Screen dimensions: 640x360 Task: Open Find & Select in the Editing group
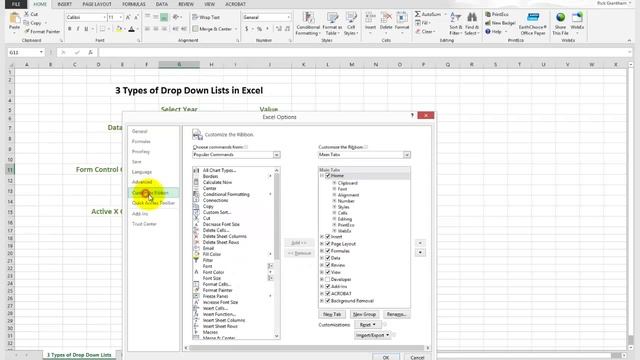(x=472, y=24)
